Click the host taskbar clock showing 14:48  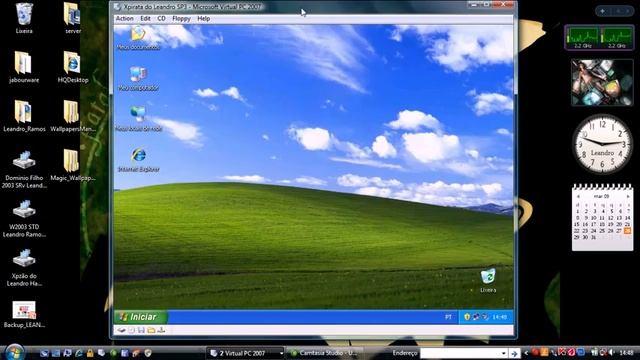627,352
